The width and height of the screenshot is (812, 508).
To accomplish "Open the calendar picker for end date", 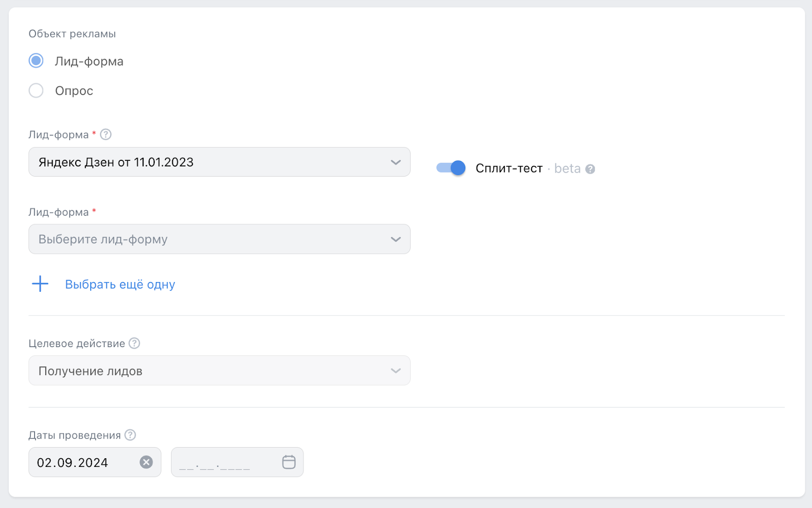I will click(x=289, y=462).
